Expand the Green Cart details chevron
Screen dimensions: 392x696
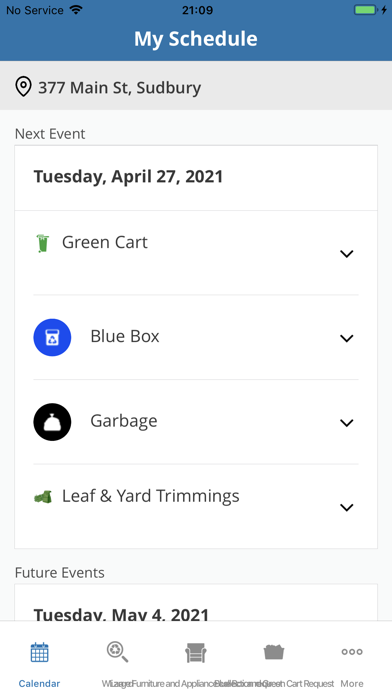pos(346,254)
